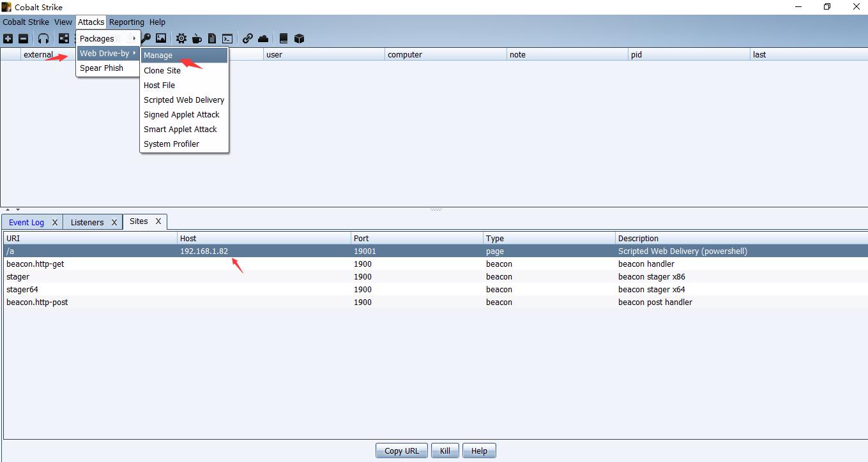
Task: Close the Event Log tab
Action: point(55,222)
